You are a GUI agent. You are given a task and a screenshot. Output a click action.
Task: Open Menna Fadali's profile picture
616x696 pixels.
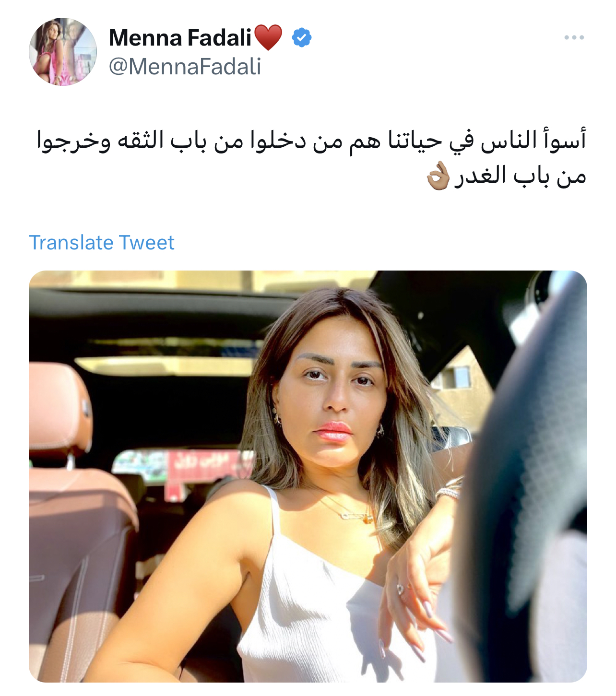tap(63, 52)
